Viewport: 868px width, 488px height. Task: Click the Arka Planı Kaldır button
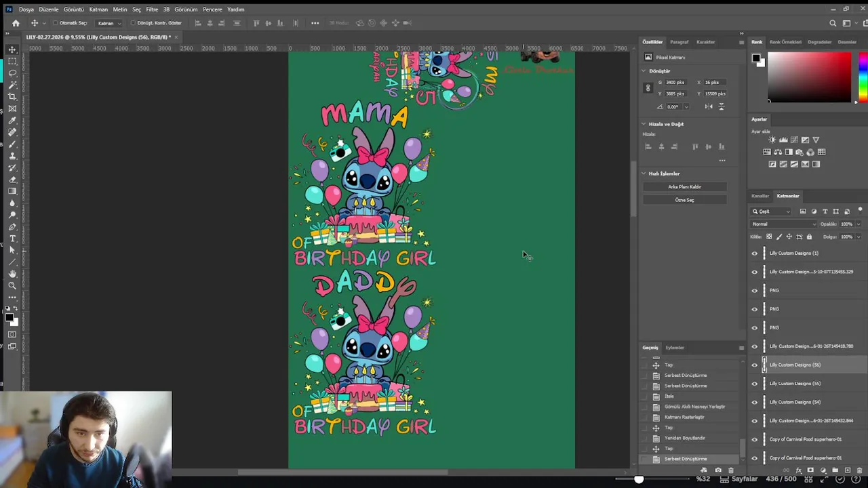684,187
